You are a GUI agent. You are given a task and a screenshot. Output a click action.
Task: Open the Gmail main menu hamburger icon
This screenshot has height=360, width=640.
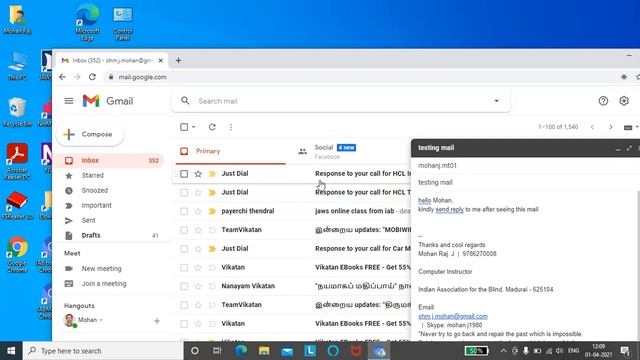69,101
